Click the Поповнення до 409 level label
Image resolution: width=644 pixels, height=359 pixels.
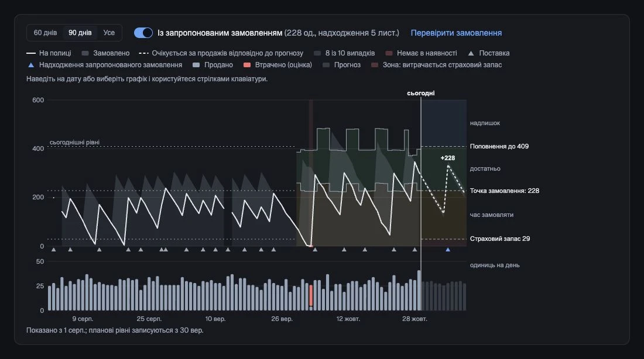click(499, 147)
